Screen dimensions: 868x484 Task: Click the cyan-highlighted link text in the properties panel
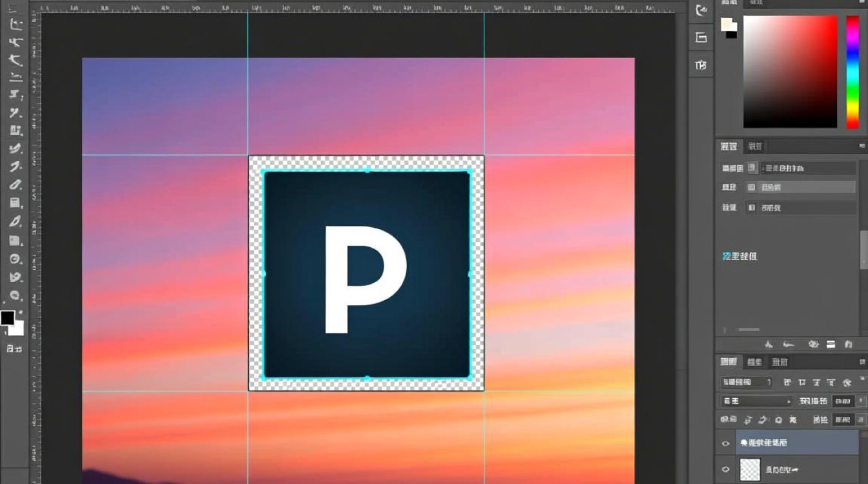pos(739,256)
